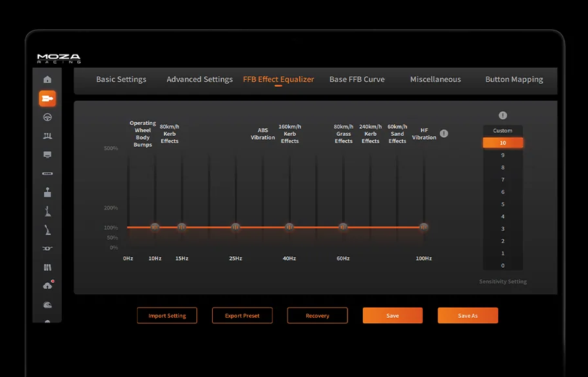Image resolution: width=588 pixels, height=377 pixels.
Task: Select sensitivity level 5 in the list
Action: tap(503, 204)
